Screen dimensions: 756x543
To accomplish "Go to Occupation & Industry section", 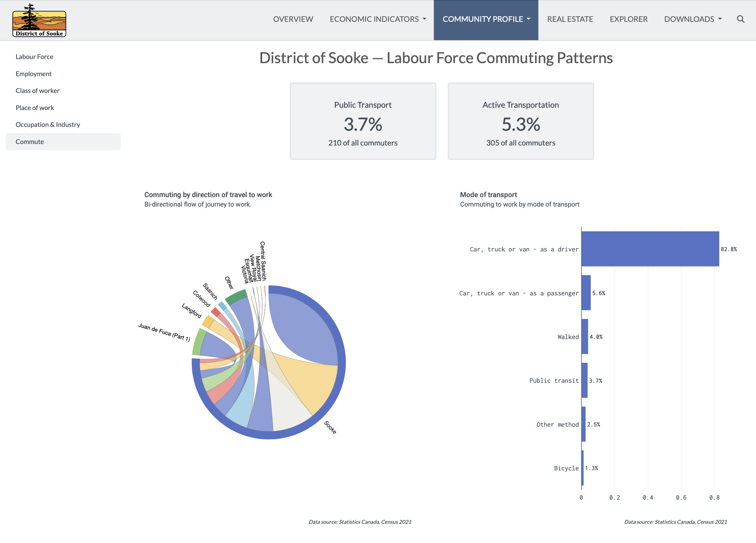I will [48, 125].
